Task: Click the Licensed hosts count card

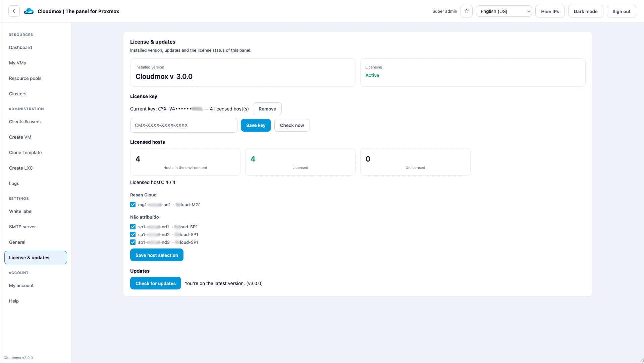Action: [x=300, y=162]
